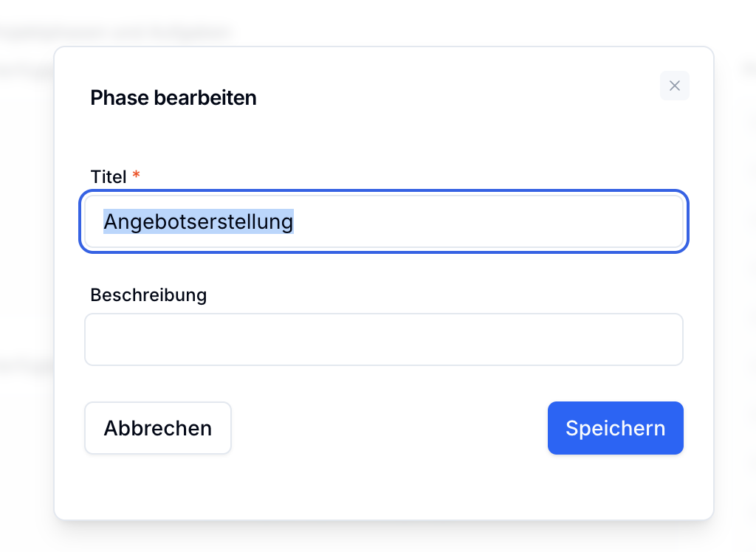The image size is (756, 552).
Task: Click the Phase bearbeiten dialog heading
Action: pos(173,97)
